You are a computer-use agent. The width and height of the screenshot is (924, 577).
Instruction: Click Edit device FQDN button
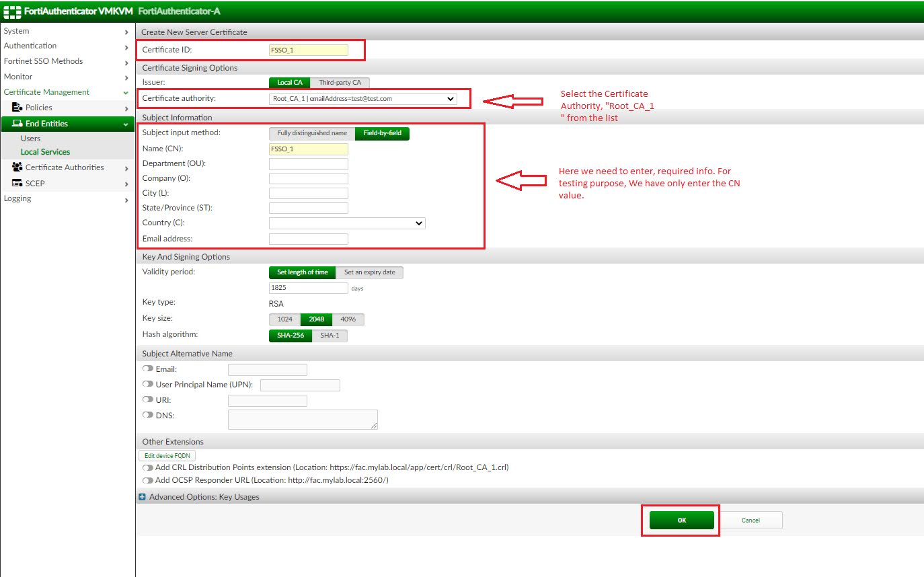tap(167, 455)
